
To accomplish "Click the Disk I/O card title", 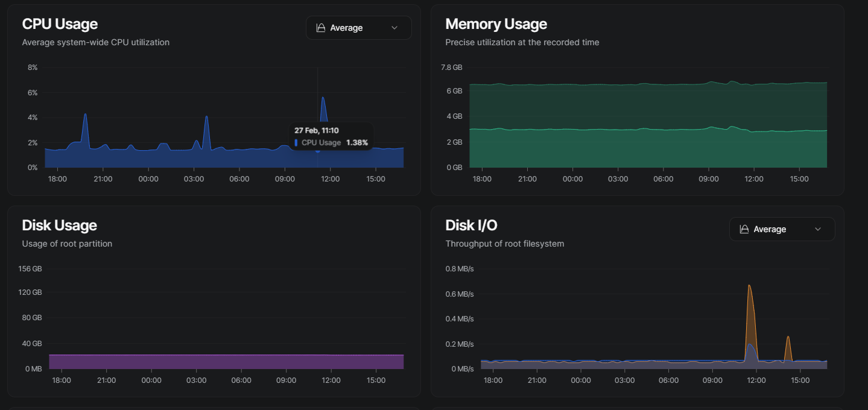I will pyautogui.click(x=471, y=225).
